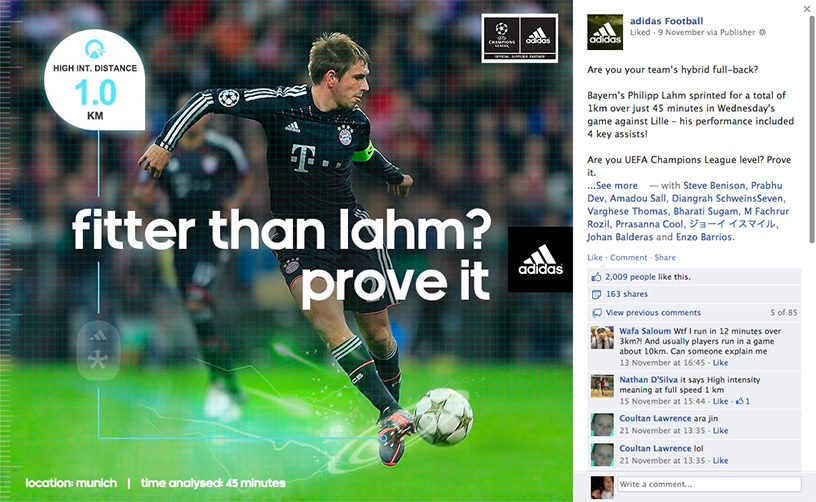
Task: Like Wafa Saloum's comment
Action: [x=720, y=363]
